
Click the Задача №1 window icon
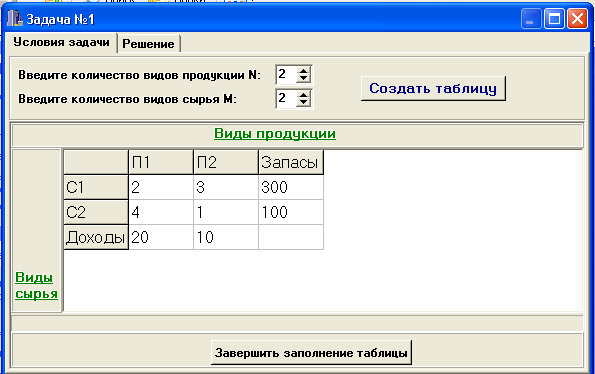point(14,19)
